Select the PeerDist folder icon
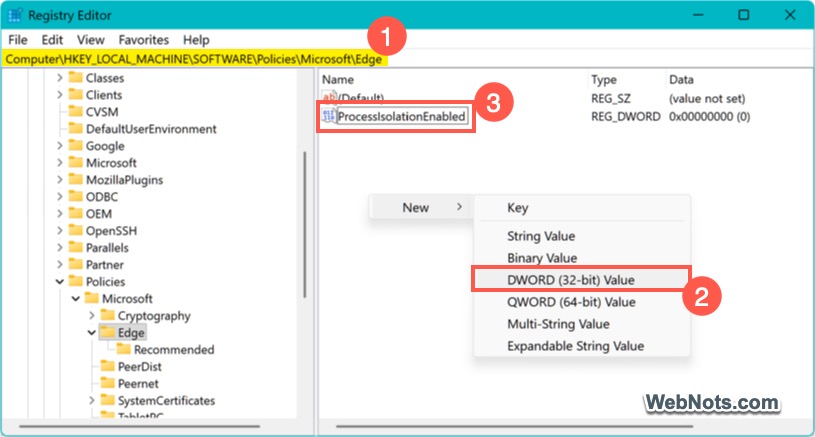The image size is (815, 437). pyautogui.click(x=108, y=366)
